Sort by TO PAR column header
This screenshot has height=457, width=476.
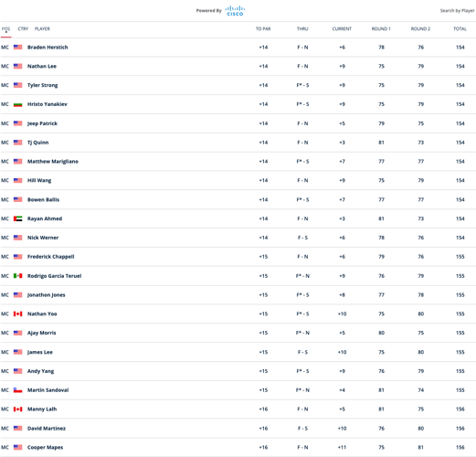263,29
